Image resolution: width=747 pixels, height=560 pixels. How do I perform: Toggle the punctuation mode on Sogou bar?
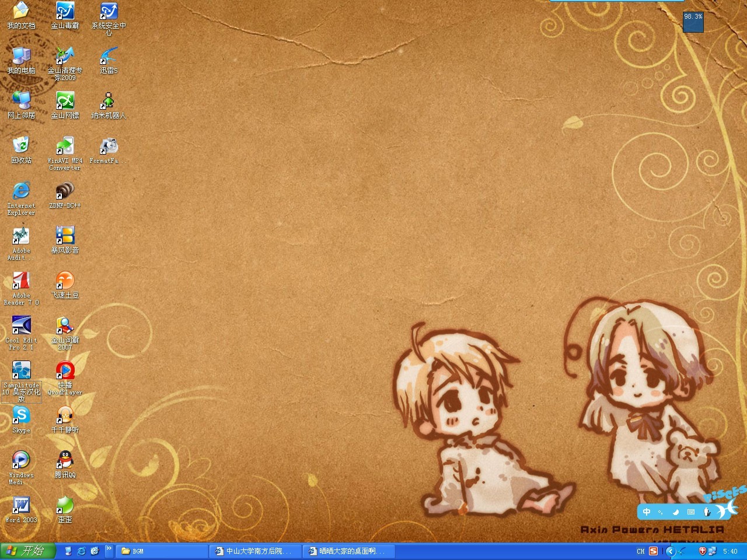661,512
